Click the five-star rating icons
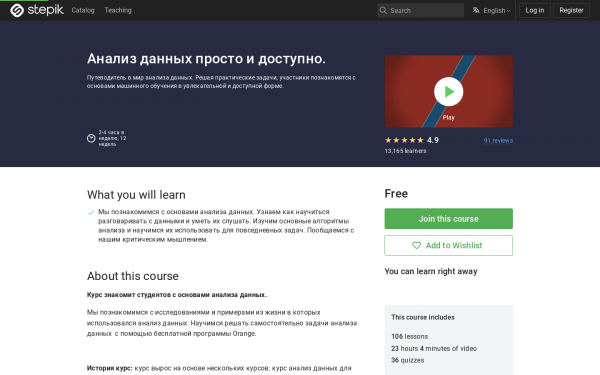The height and width of the screenshot is (375, 600). [404, 140]
